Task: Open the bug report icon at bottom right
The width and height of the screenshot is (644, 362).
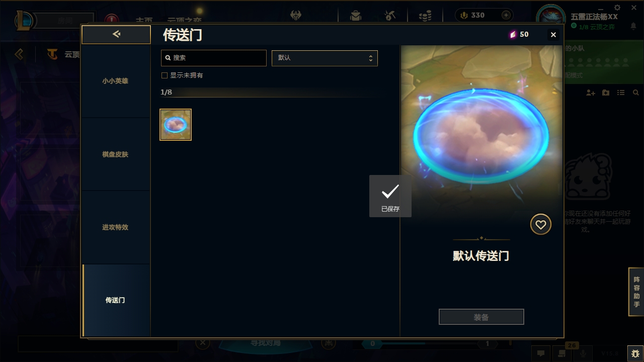Action: tap(635, 353)
